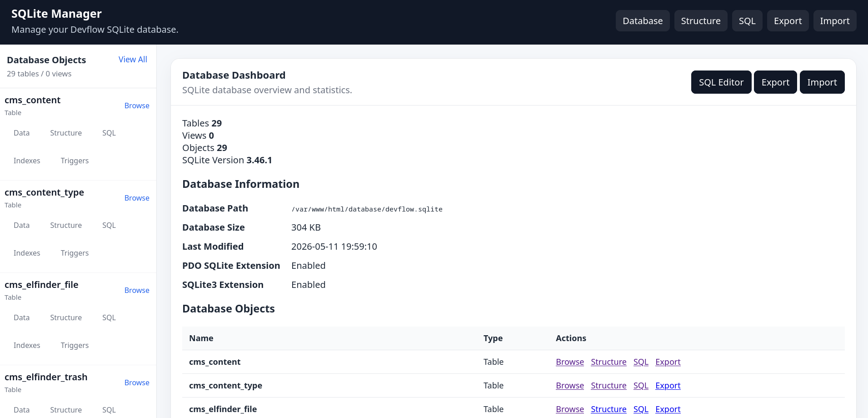Click SQL in cms_content table row
Viewport: 868px width, 418px height.
[x=641, y=362]
